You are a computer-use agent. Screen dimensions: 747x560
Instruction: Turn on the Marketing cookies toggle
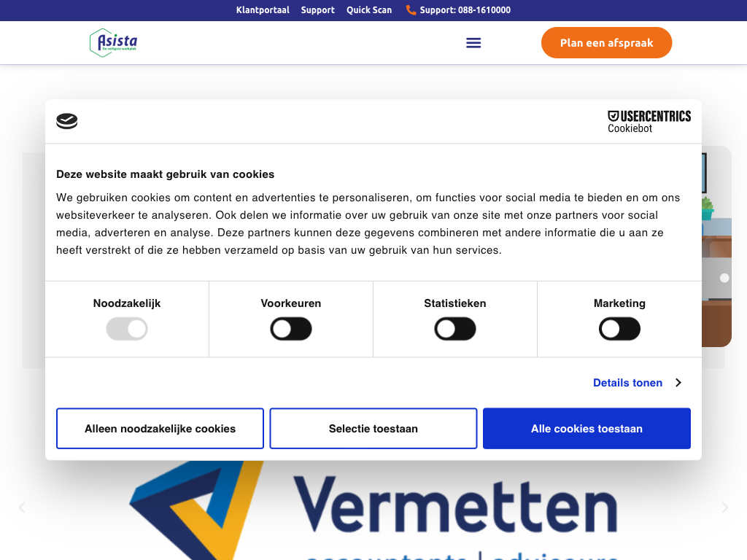(619, 330)
